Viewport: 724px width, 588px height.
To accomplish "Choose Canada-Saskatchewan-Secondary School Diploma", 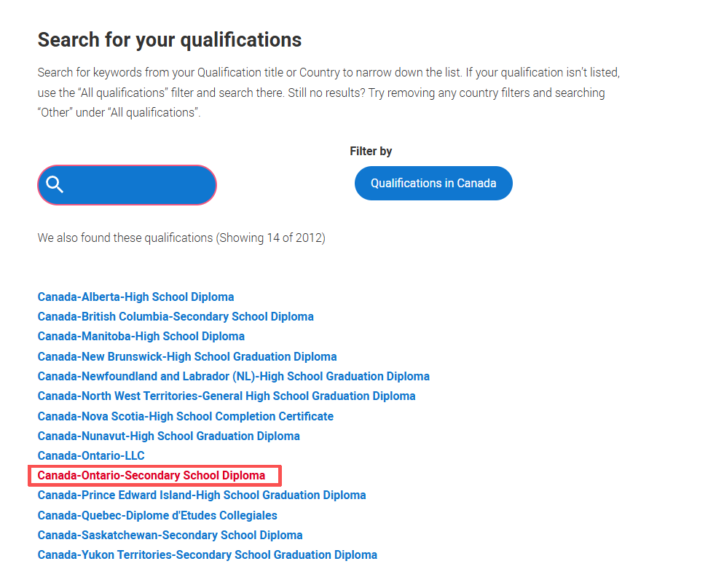I will click(170, 536).
